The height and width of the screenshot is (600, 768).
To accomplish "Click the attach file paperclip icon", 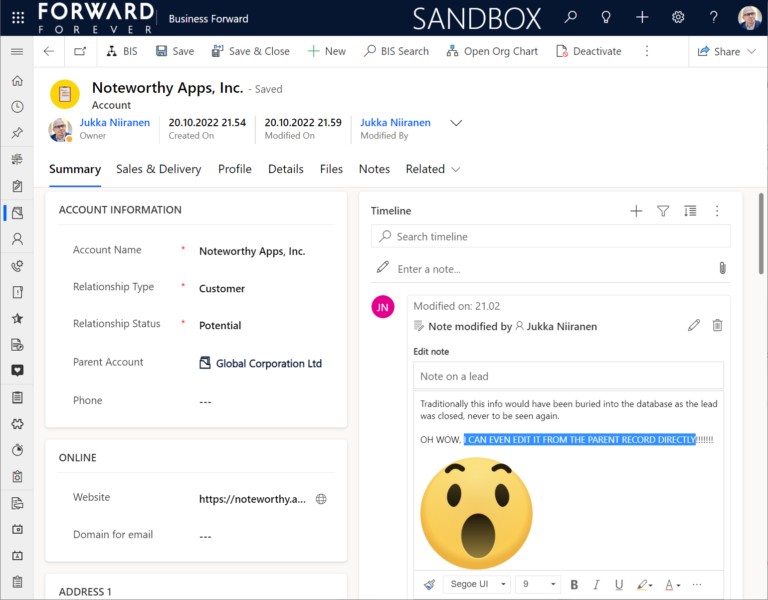I will (721, 268).
